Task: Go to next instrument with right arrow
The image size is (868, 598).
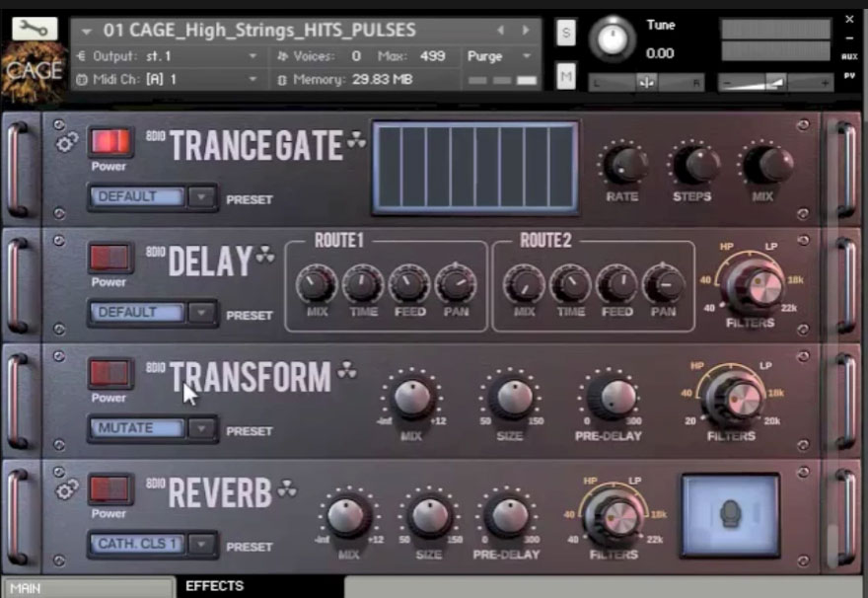Action: click(x=526, y=30)
